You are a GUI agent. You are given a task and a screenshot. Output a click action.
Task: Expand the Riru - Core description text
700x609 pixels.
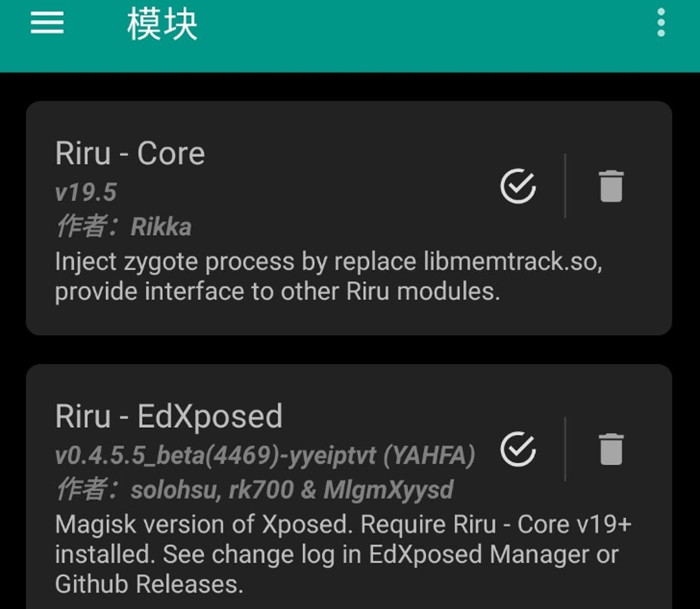(x=329, y=276)
